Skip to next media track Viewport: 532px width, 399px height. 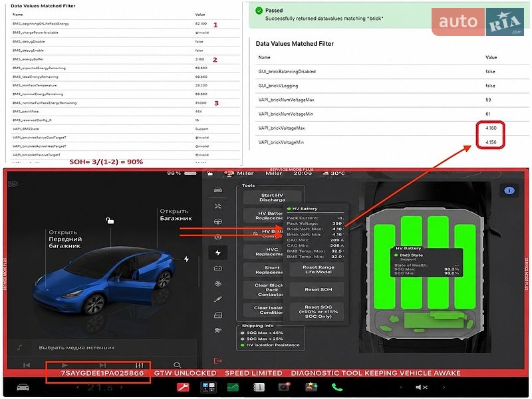[x=102, y=365]
